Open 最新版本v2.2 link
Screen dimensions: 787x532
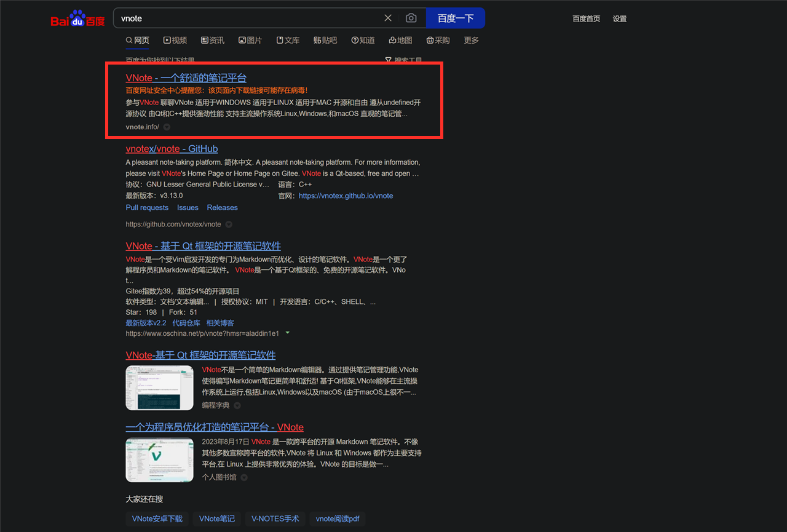[146, 323]
